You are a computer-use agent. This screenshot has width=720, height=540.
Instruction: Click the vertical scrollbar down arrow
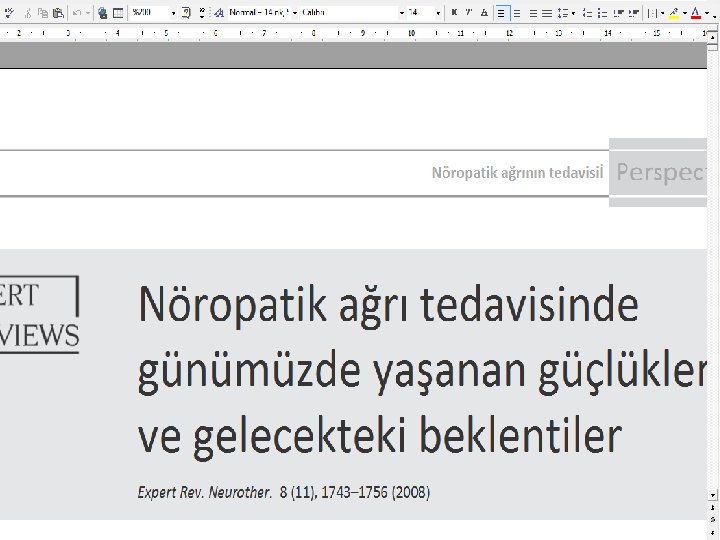coord(713,495)
